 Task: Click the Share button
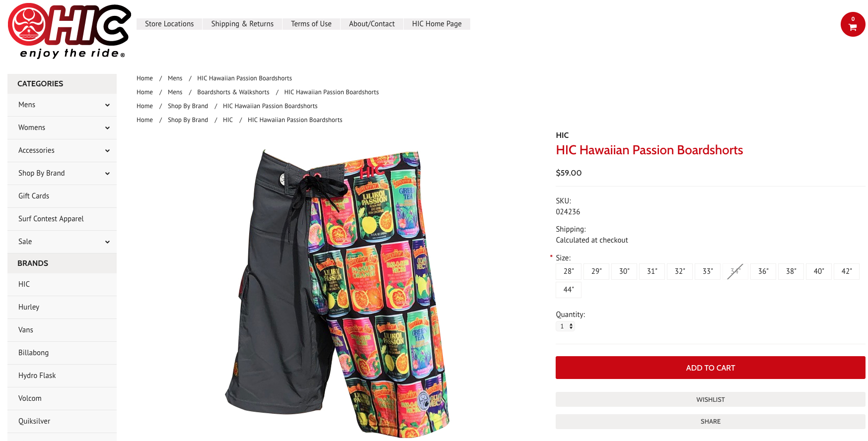coord(710,421)
